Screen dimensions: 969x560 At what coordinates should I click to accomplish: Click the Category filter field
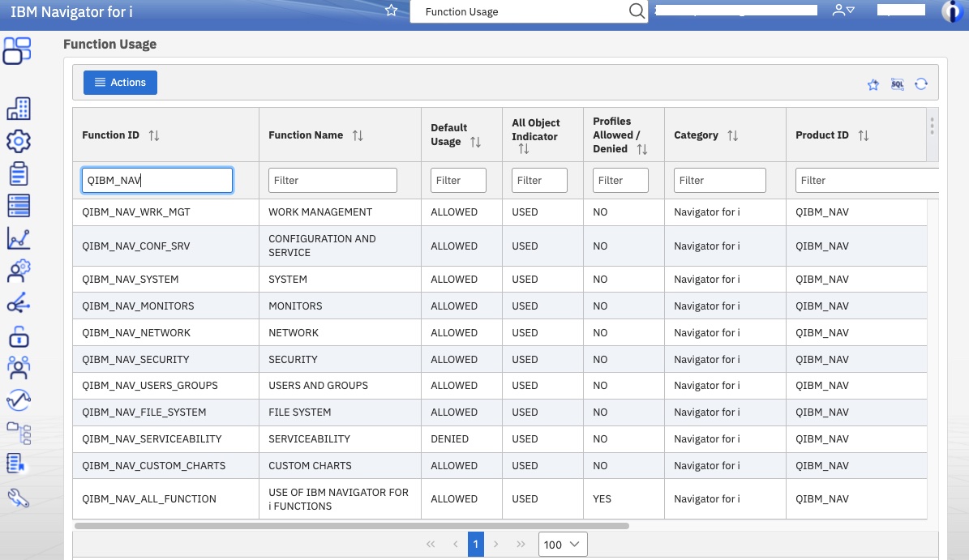coord(720,180)
